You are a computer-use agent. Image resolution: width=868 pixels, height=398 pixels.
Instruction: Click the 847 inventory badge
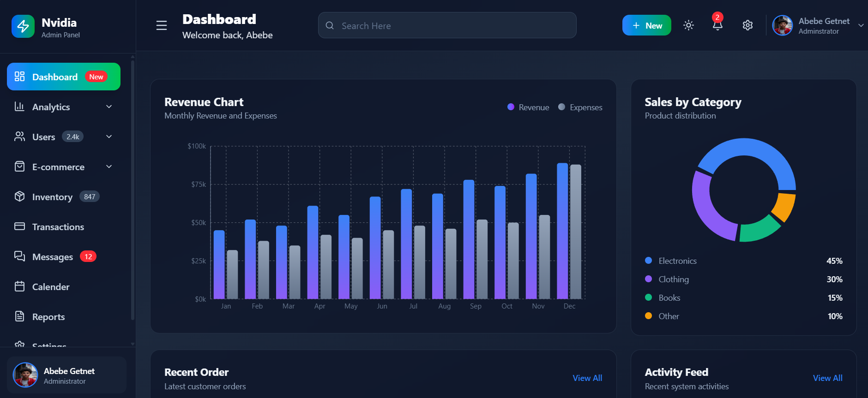point(90,196)
